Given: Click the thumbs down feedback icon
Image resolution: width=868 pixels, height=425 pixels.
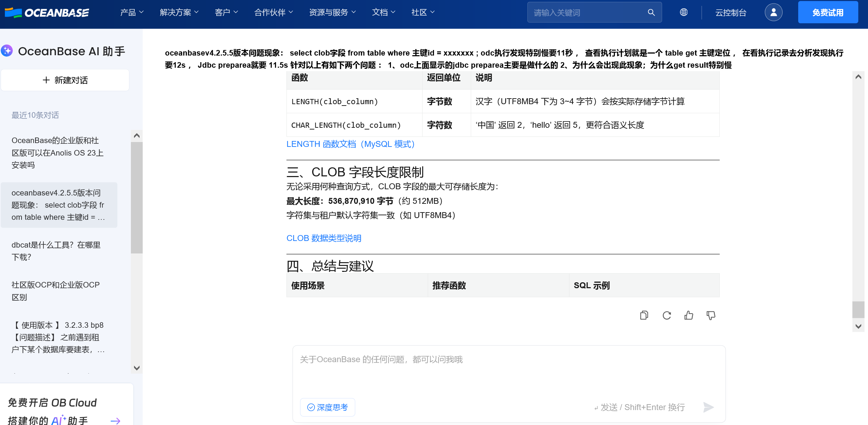Looking at the screenshot, I should [x=711, y=315].
